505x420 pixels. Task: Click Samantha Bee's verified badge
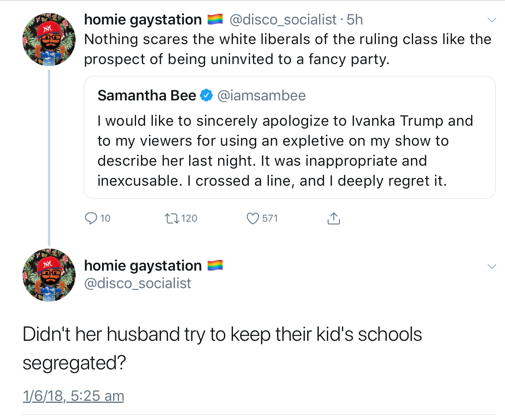207,96
